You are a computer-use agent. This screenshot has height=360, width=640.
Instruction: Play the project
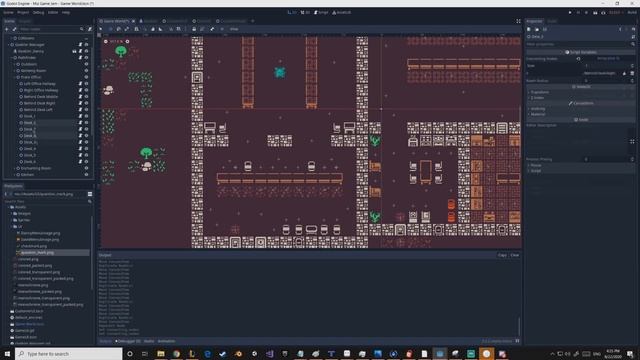(570, 13)
